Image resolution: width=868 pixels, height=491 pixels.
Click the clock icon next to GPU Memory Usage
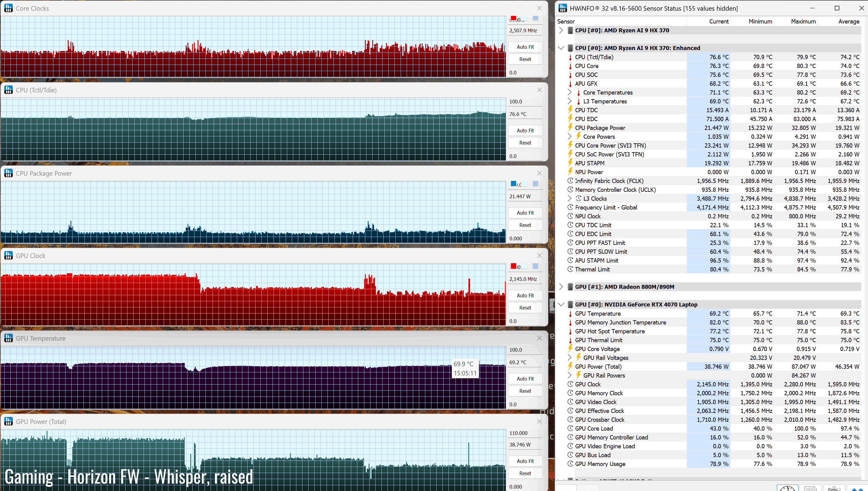tap(570, 464)
